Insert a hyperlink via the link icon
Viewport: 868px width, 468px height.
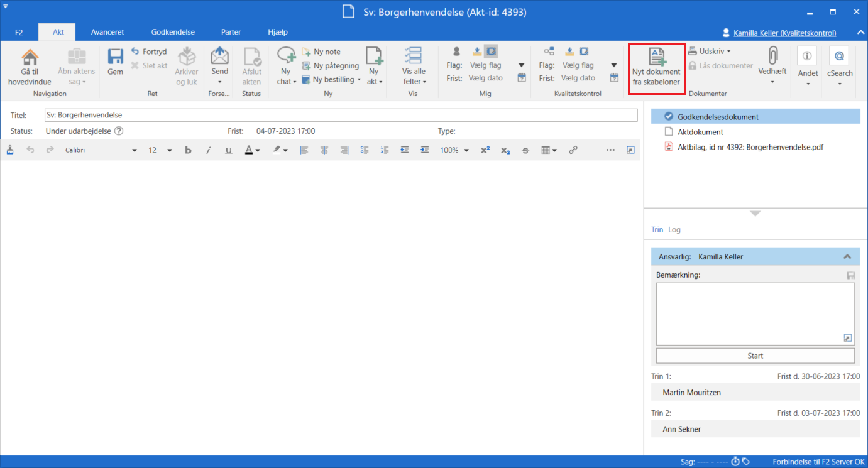tap(573, 150)
